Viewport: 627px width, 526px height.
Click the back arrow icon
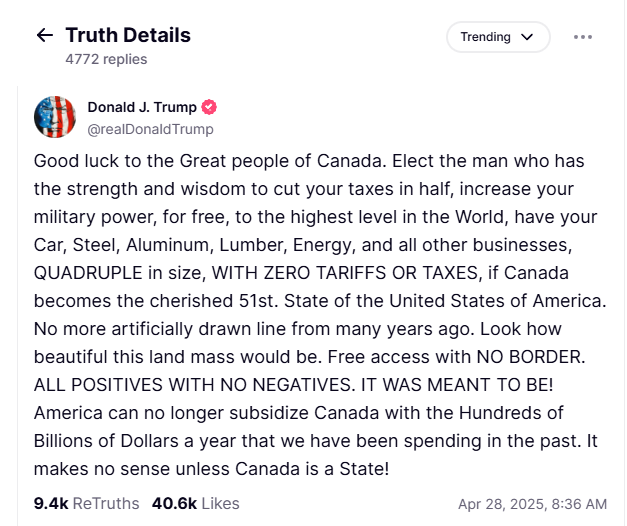[44, 36]
